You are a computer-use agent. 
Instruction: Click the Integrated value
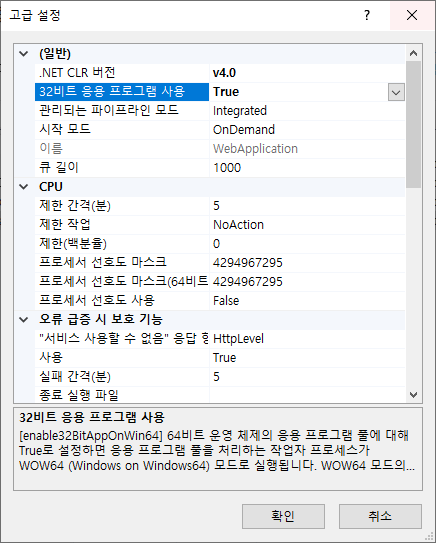(240, 111)
